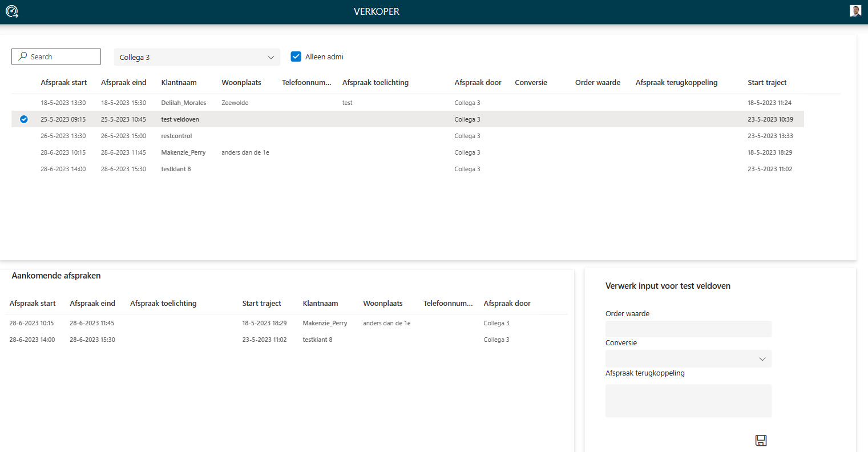The image size is (868, 452).
Task: Toggle the Alleen admi checkbox
Action: pos(296,56)
